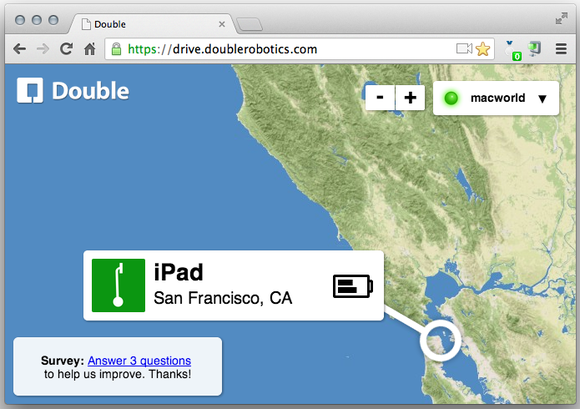This screenshot has height=409, width=580.
Task: Click the Double wordmark text
Action: point(91,91)
